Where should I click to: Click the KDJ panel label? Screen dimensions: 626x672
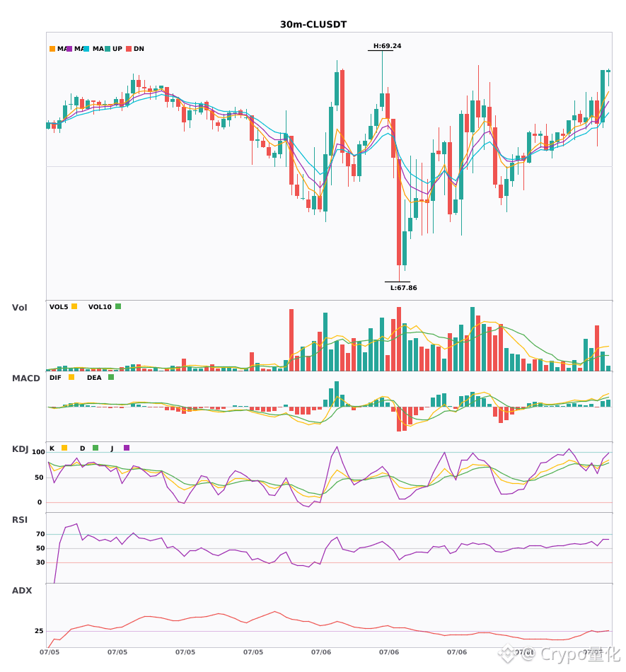(x=20, y=449)
